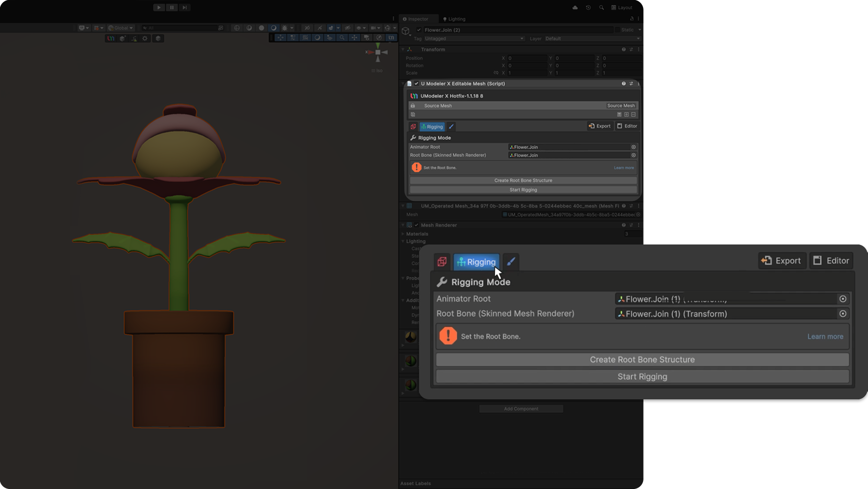Click Root Bone object picker circle in enlarged callout
The image size is (868, 489).
[x=843, y=314]
